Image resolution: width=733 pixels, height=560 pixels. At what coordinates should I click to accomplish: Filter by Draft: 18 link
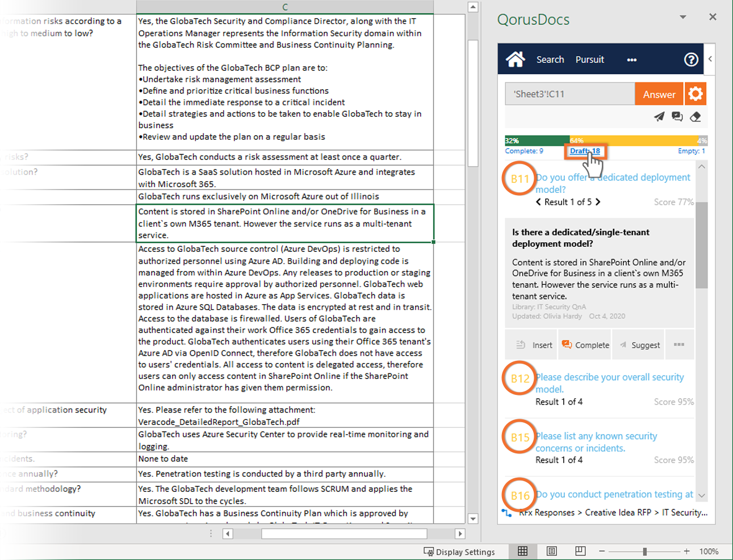pyautogui.click(x=585, y=151)
